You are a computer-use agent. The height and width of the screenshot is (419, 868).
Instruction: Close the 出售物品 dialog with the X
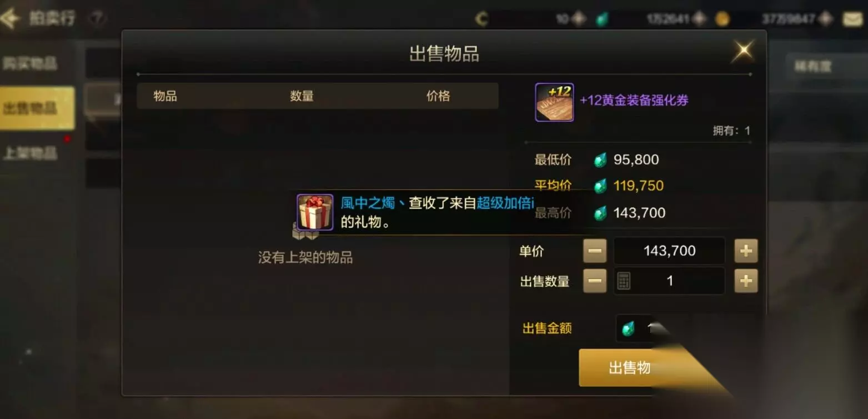742,51
